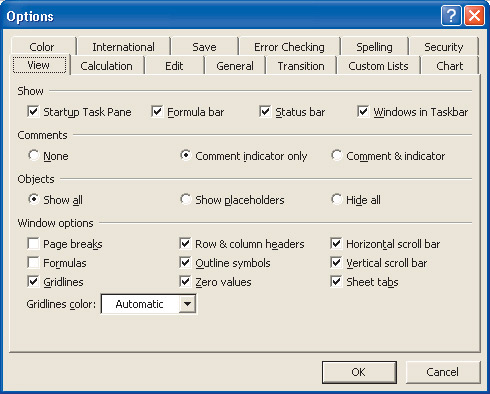Select None for Comments
The image size is (490, 394).
click(34, 155)
